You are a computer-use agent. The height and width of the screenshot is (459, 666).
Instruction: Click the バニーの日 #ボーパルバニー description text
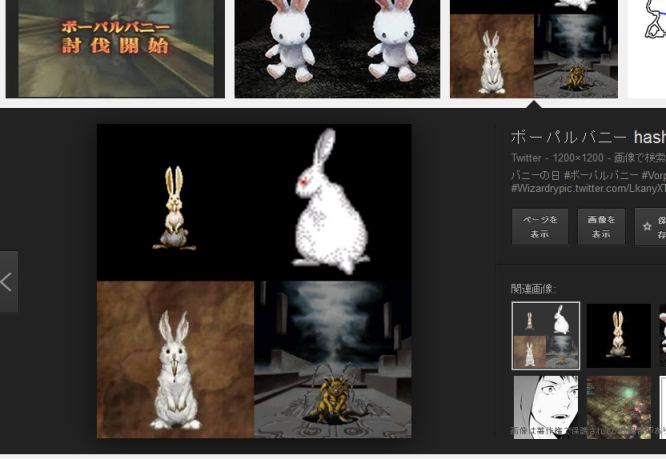pos(588,175)
